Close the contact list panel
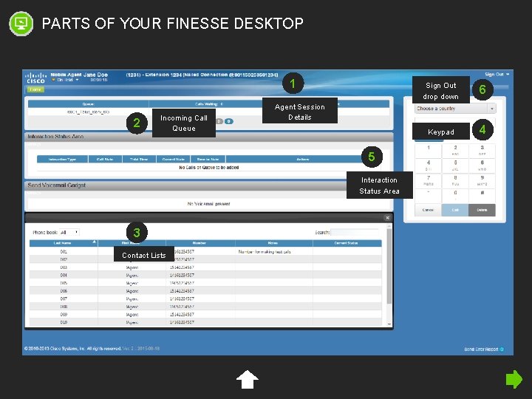Viewport: 532px width, 399px height. point(387,218)
